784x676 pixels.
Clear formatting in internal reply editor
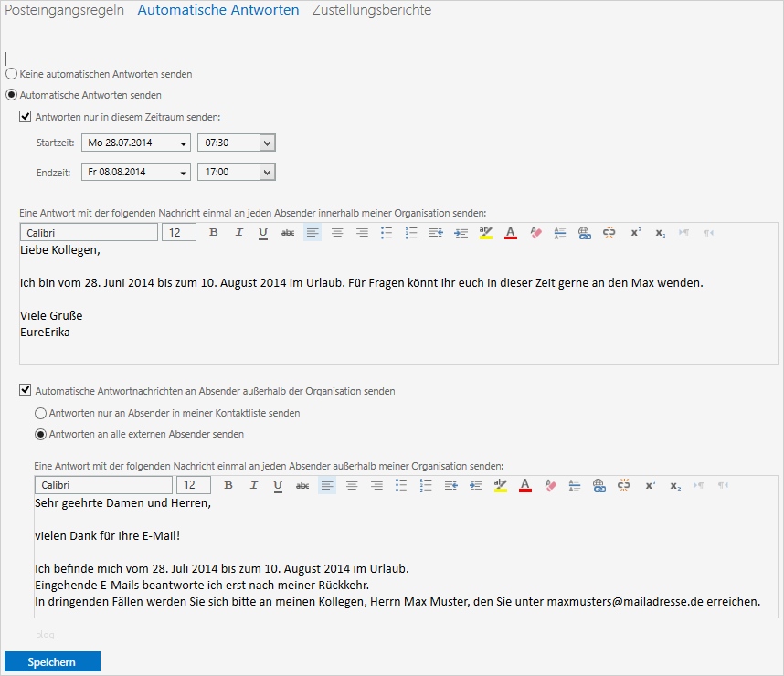point(535,233)
